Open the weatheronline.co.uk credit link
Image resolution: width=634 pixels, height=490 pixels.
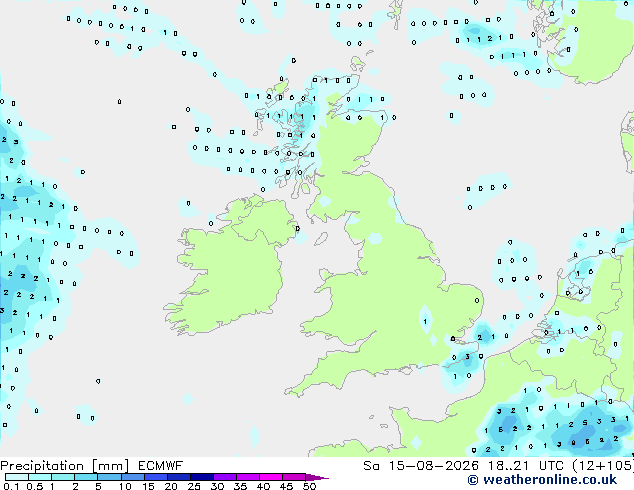[x=542, y=480]
